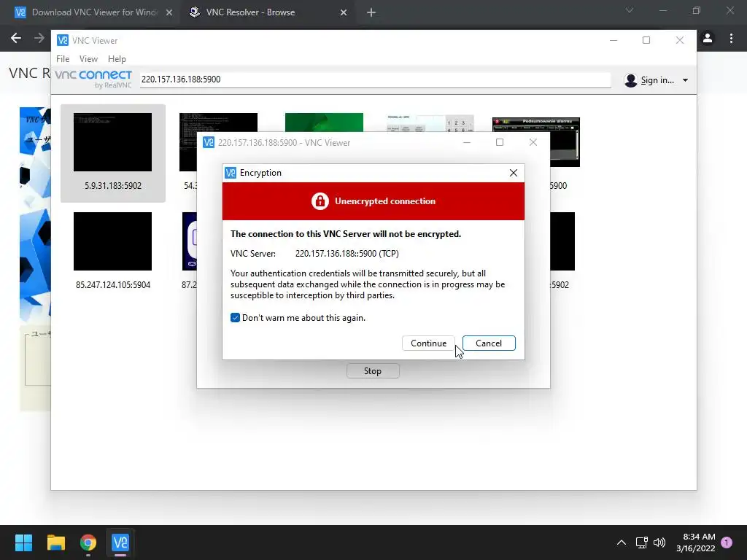Go forward in Chrome browser
Viewport: 747px width, 560px height.
39,38
